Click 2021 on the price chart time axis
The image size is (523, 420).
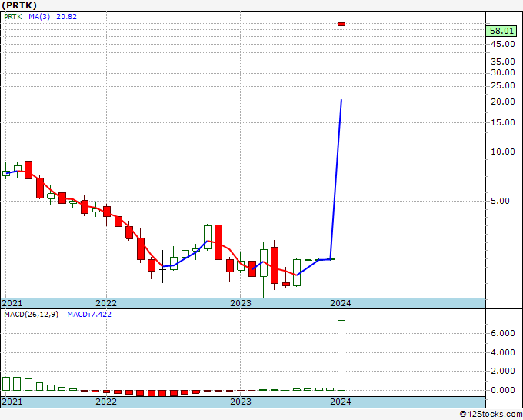12,303
